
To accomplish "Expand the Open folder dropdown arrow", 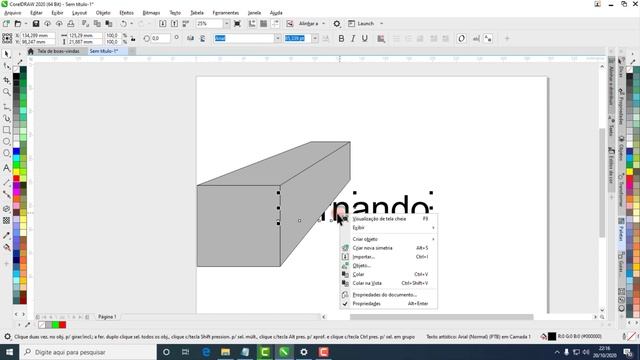I will (26, 24).
